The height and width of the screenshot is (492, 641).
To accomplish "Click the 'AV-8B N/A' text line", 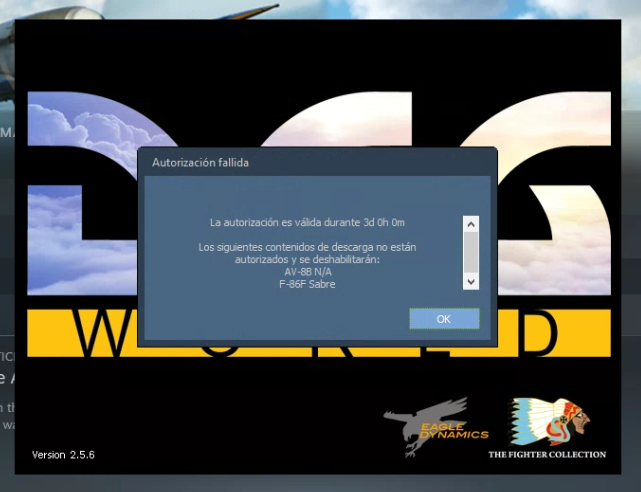I will coord(308,272).
